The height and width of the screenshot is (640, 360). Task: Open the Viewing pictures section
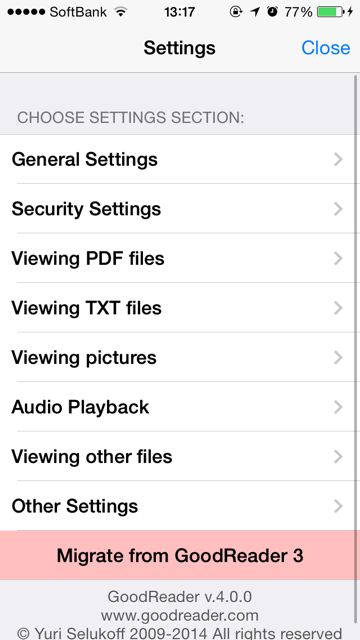click(x=178, y=358)
